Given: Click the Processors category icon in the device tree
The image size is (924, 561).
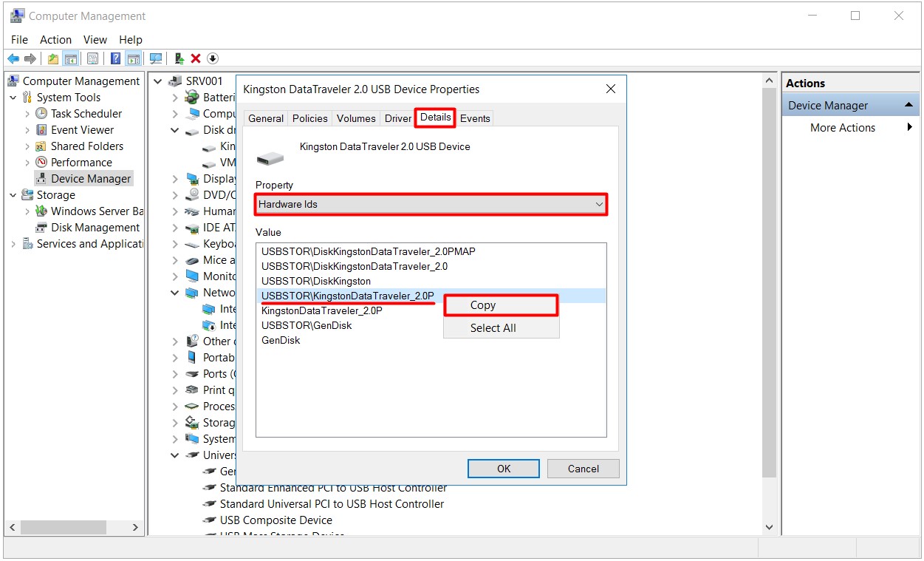Looking at the screenshot, I should [192, 407].
